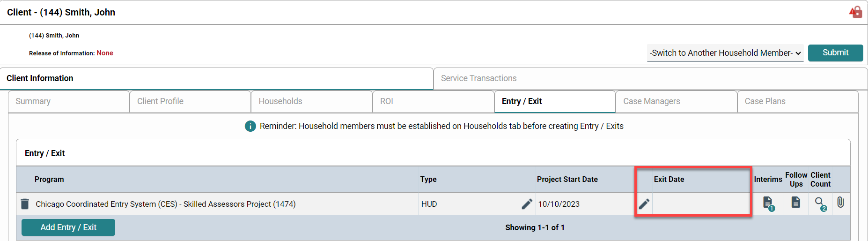The height and width of the screenshot is (241, 868).
Task: Click the reminder info icon
Action: [250, 126]
